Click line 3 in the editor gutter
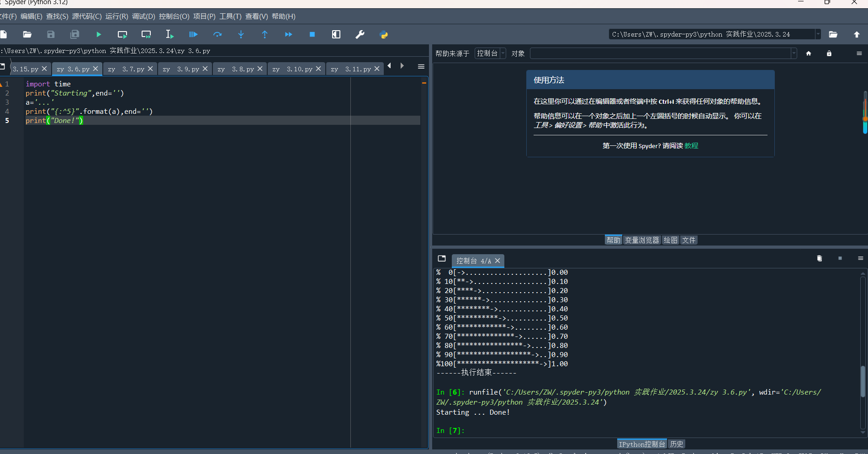Viewport: 868px width, 454px height. tap(7, 102)
